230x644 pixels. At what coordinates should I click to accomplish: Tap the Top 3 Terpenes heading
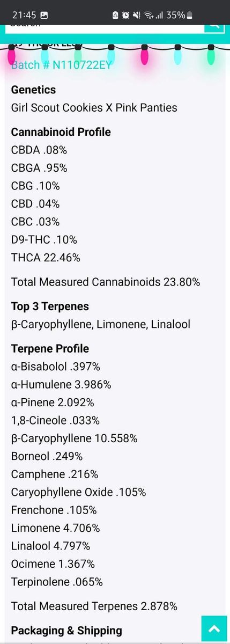pos(50,306)
